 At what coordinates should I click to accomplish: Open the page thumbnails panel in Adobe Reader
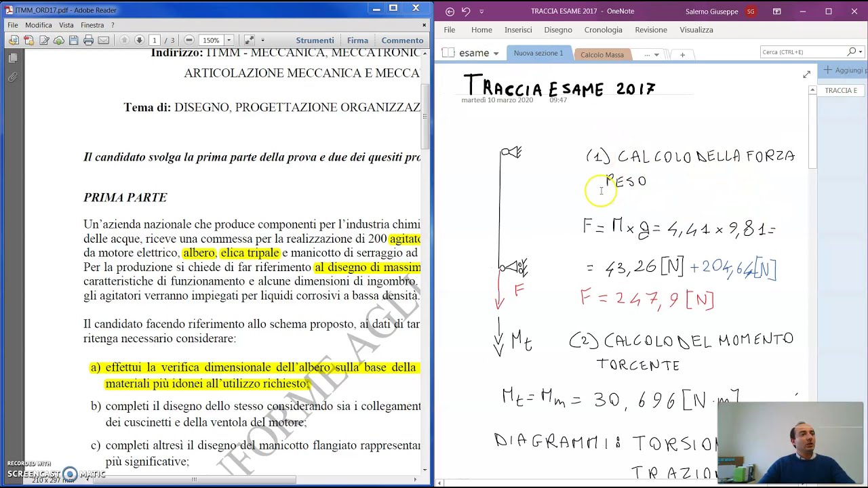13,59
